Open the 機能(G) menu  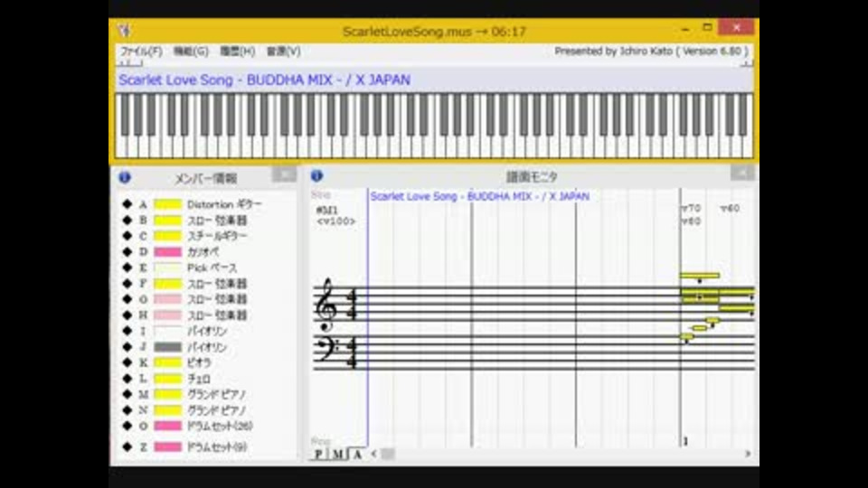(191, 52)
